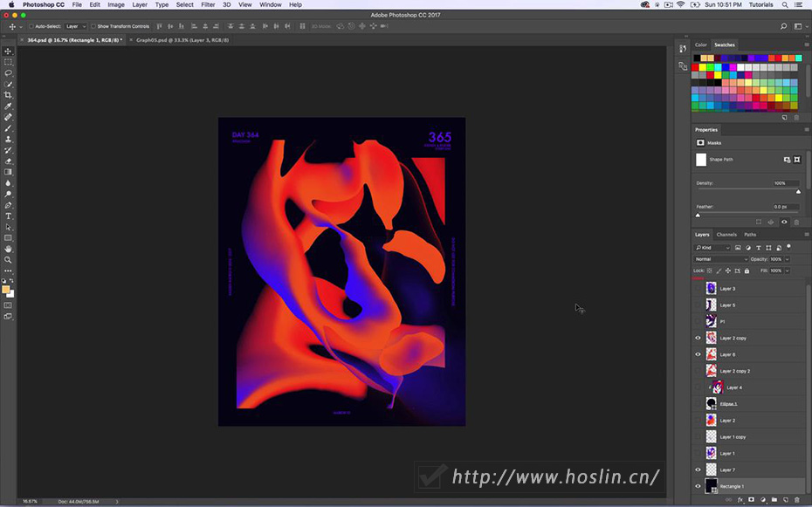
Task: Open search icon in options bar
Action: [783, 26]
